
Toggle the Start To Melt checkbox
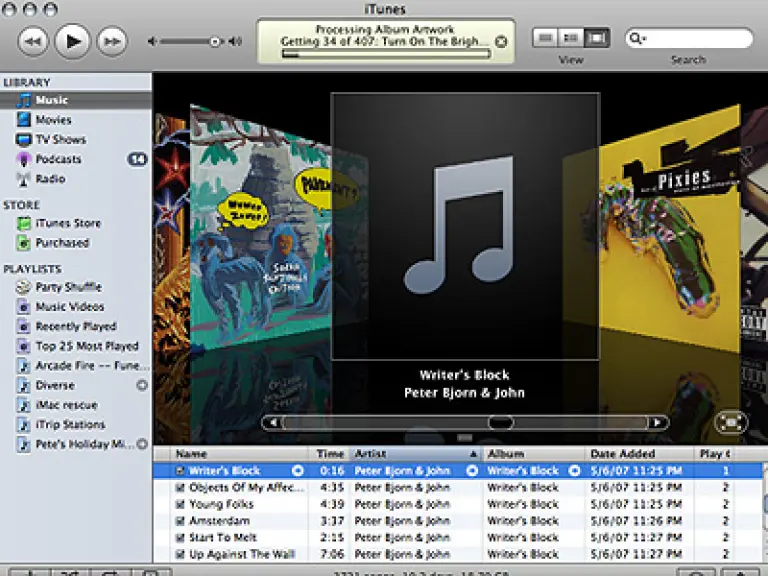[x=180, y=538]
